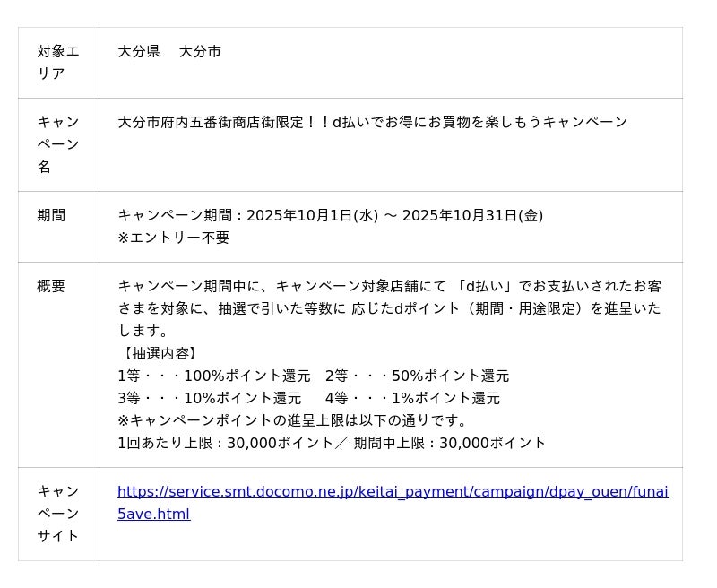This screenshot has height=588, width=717.
Task: Click the キャンペーンサイト row label
Action: click(58, 514)
